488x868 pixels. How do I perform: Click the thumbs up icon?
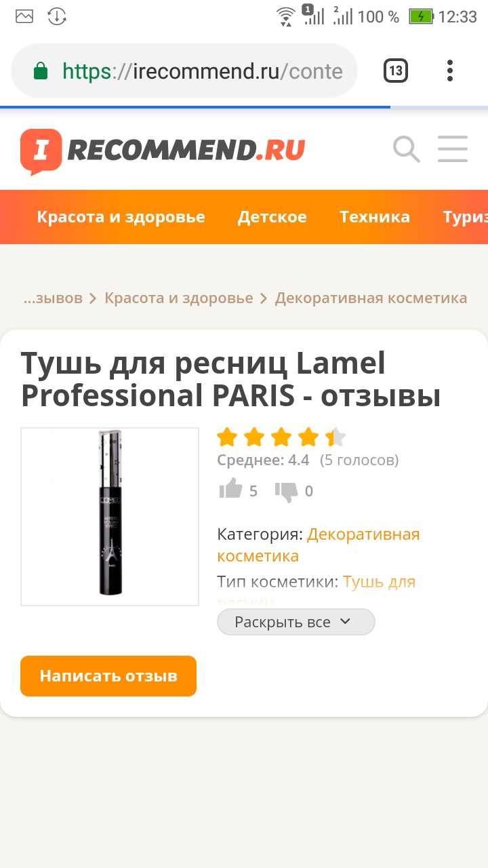[231, 489]
